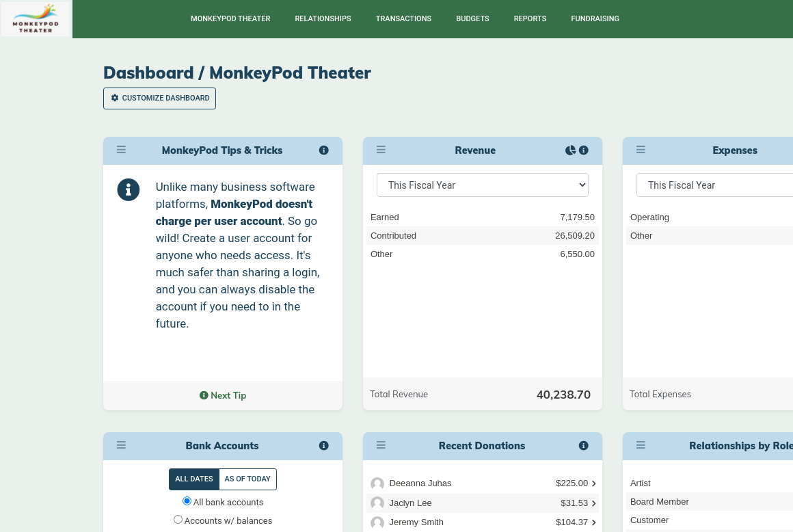Viewport: 793px width, 532px height.
Task: Click the $31.53 donation amount
Action: tap(574, 503)
